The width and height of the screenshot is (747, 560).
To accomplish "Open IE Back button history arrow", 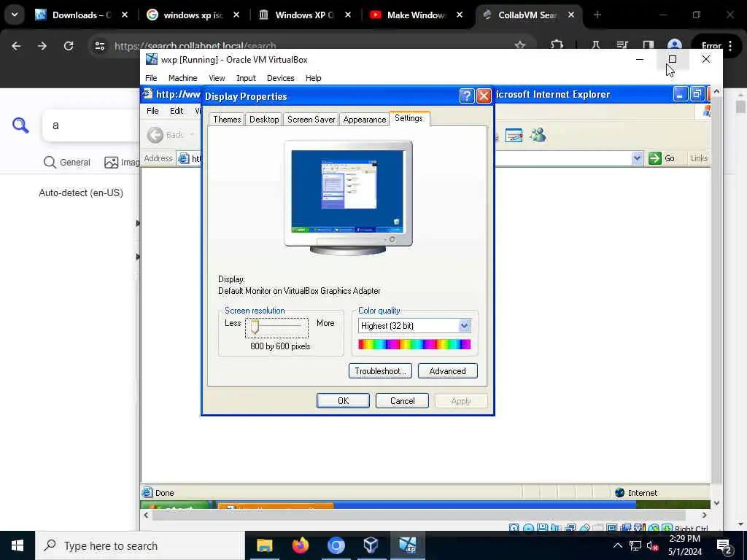I will 192,135.
